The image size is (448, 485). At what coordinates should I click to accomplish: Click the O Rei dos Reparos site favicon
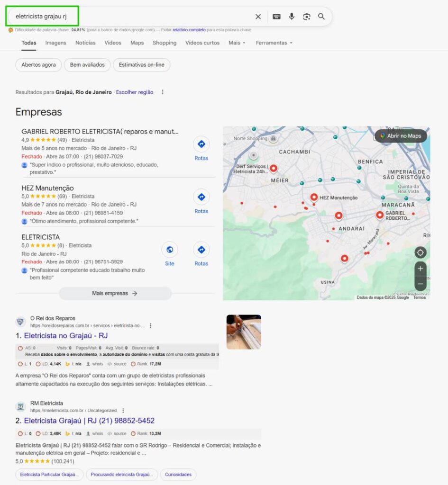pyautogui.click(x=20, y=322)
